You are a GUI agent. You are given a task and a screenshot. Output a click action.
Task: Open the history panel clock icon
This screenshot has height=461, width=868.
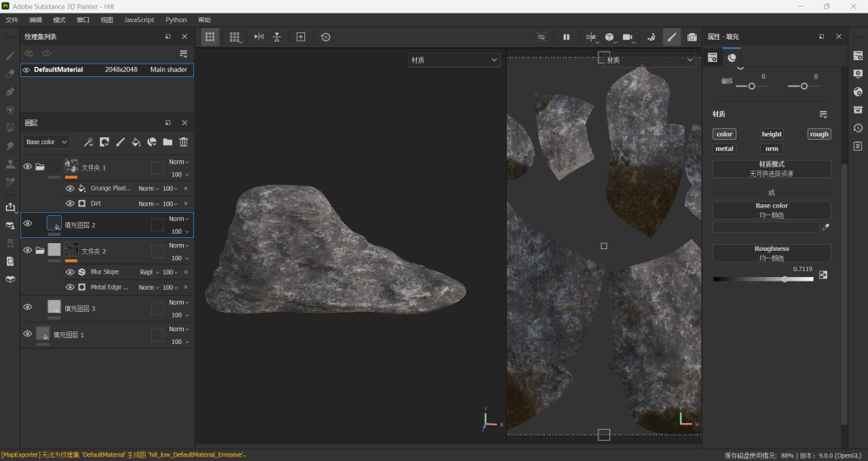[x=858, y=128]
